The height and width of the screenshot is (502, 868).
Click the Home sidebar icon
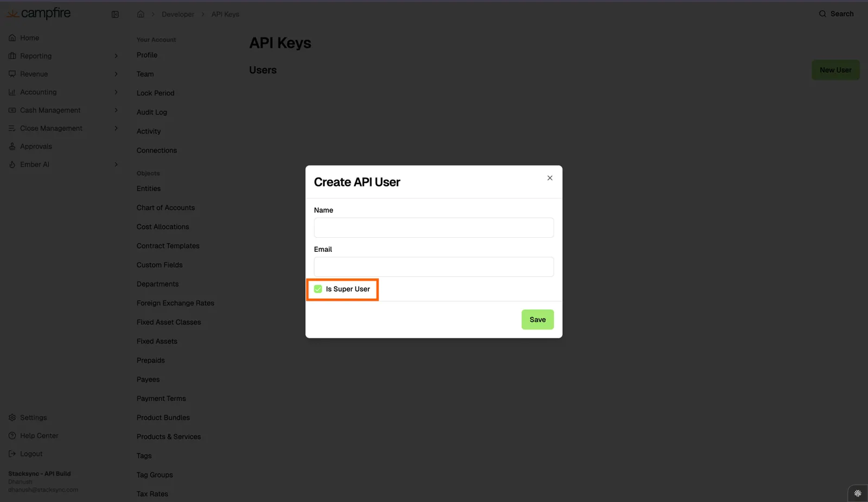click(12, 38)
